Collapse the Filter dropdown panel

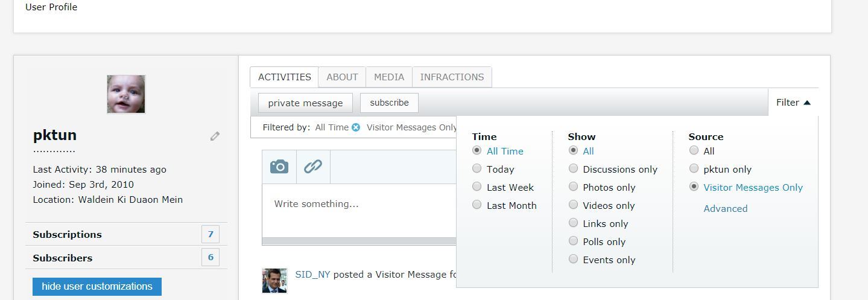point(793,103)
